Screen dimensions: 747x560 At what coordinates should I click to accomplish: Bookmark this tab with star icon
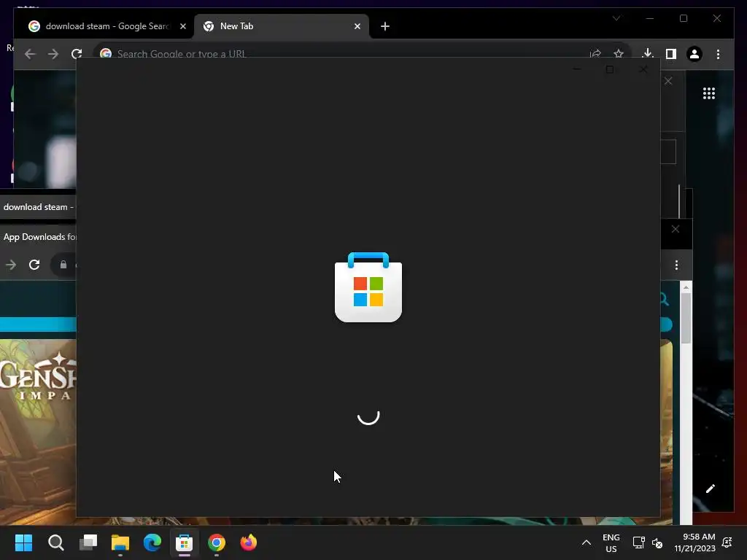coord(619,54)
